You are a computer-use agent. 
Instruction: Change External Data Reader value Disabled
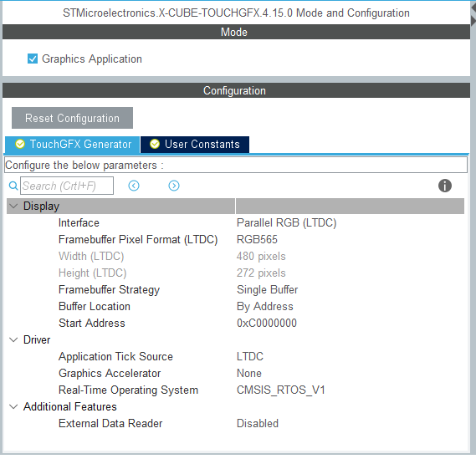(258, 423)
